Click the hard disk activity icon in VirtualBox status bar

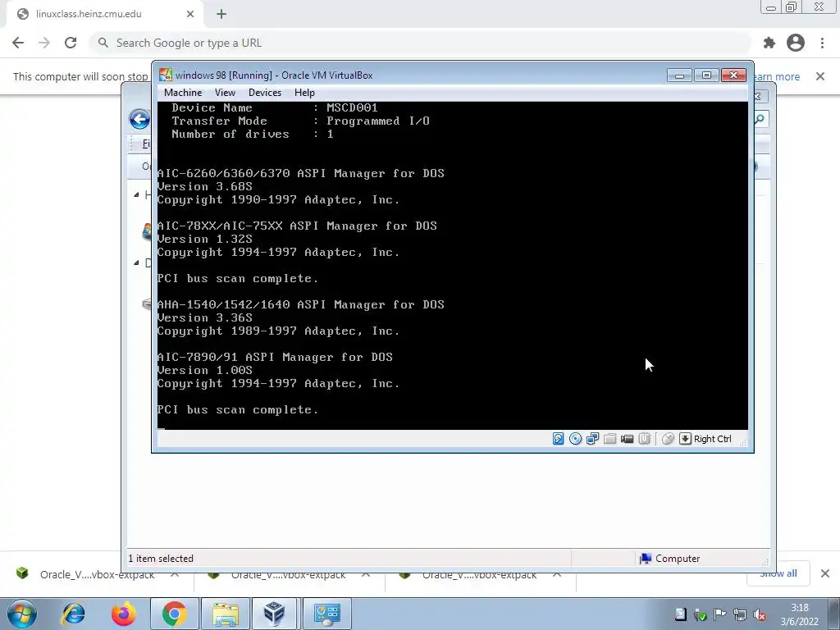(x=558, y=439)
